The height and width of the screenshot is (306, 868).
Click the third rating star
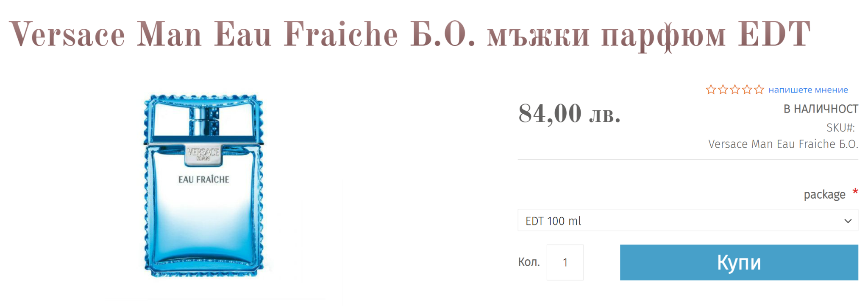click(735, 90)
